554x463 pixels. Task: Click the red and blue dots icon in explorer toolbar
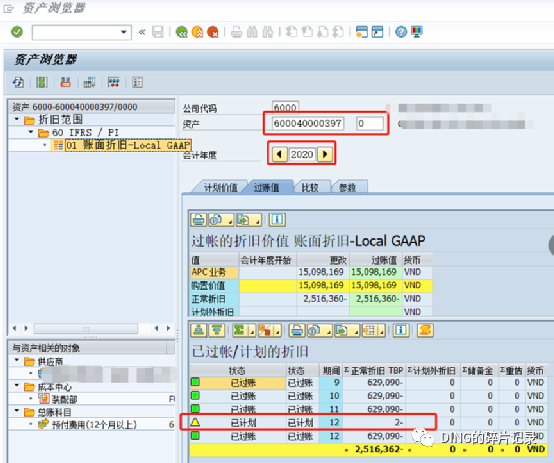click(x=113, y=83)
